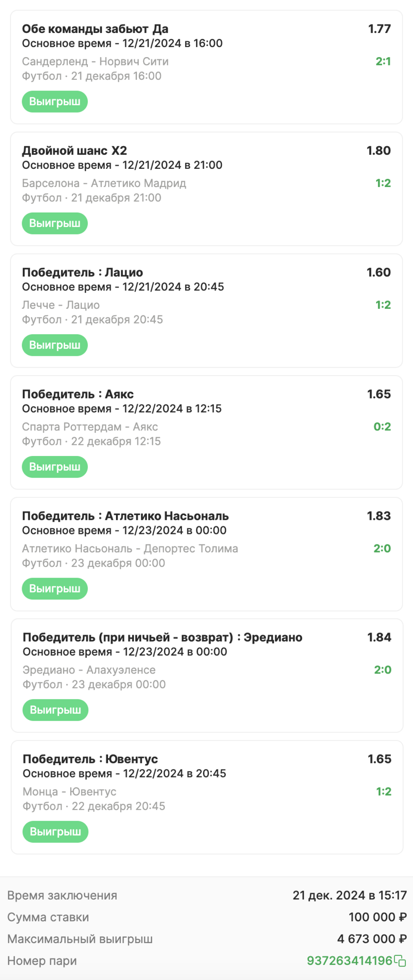The height and width of the screenshot is (980, 413).
Task: Select the Победитель : Ювентус bet title
Action: (90, 759)
